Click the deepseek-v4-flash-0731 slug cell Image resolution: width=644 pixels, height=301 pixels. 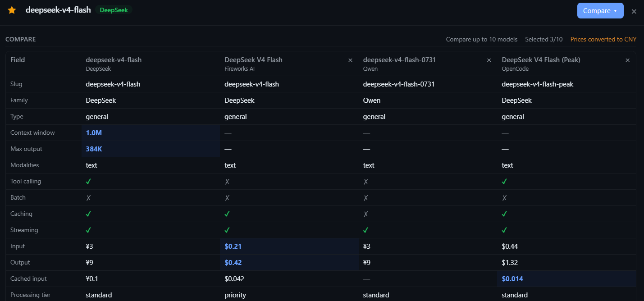399,84
